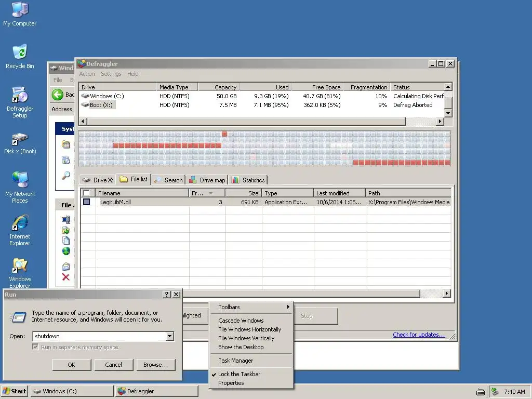Image resolution: width=532 pixels, height=399 pixels.
Task: Click the Stop button in Defraggler
Action: [x=315, y=316]
